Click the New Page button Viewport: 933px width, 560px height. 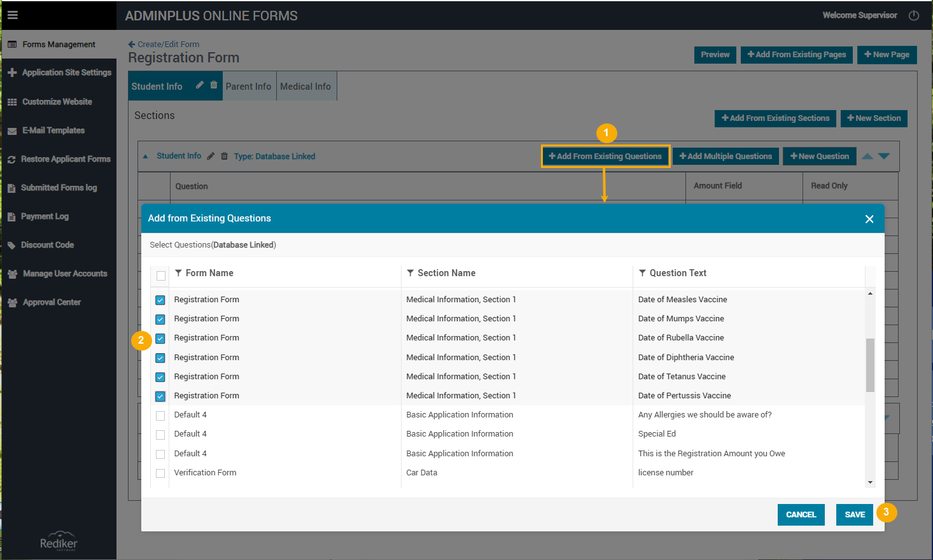pyautogui.click(x=887, y=55)
